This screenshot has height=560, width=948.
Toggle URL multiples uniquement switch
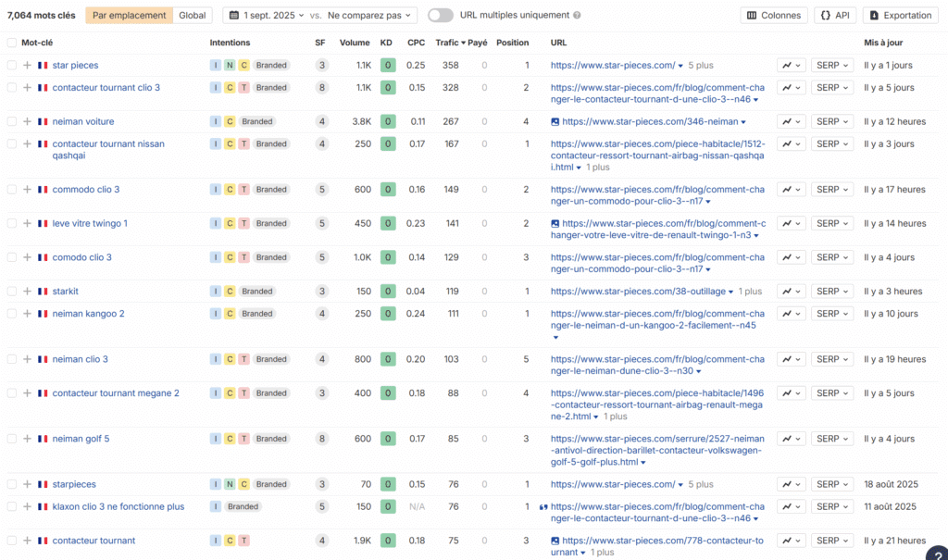440,15
